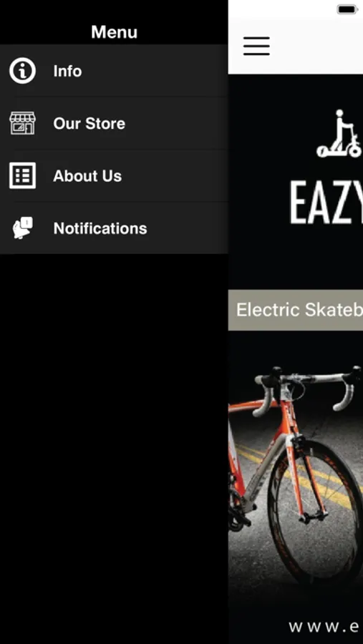Click the scooter rider logo icon

(x=339, y=134)
